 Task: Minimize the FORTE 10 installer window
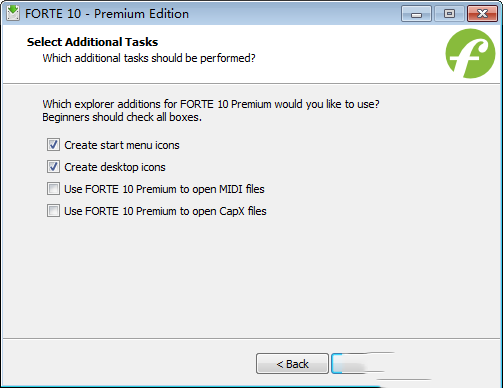(416, 14)
